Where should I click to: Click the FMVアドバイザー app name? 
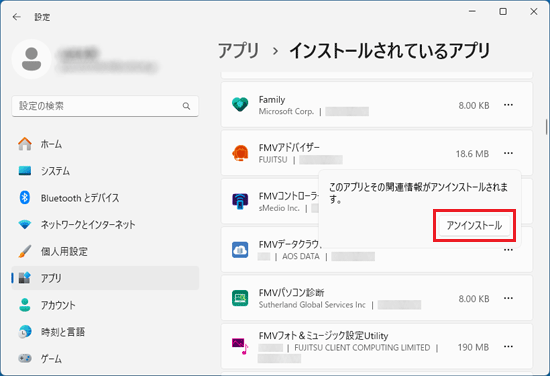[x=289, y=147]
